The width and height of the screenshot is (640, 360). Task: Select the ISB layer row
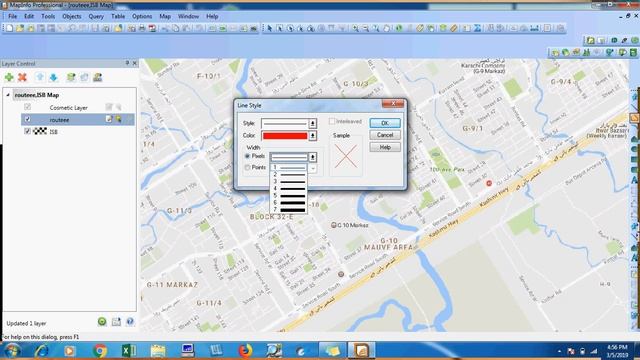click(x=78, y=131)
